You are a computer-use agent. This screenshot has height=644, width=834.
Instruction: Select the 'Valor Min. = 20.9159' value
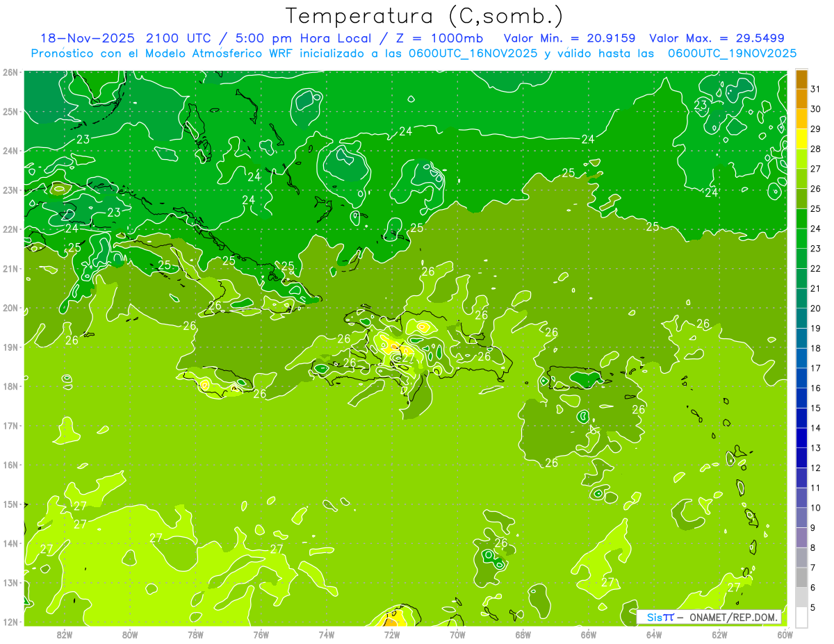[x=569, y=38]
